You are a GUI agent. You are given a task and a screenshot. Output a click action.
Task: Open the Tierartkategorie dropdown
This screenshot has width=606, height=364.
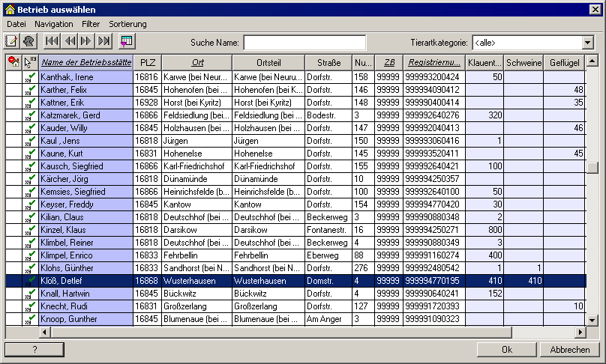point(588,43)
